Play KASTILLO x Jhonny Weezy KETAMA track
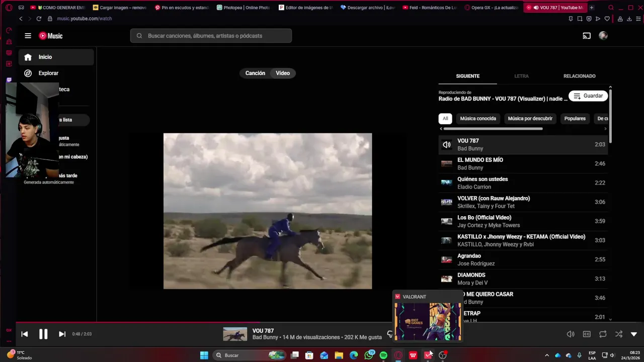The height and width of the screenshot is (362, 644). click(523, 240)
